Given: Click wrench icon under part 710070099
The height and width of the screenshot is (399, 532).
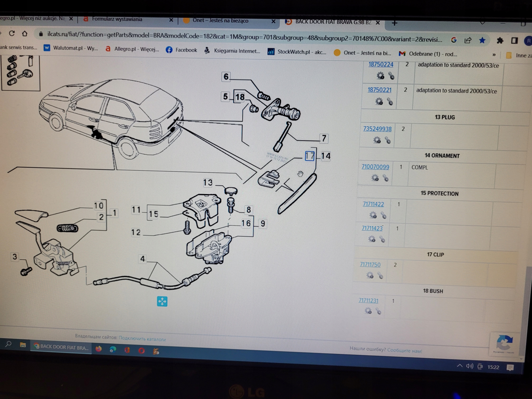Looking at the screenshot, I should 385,178.
